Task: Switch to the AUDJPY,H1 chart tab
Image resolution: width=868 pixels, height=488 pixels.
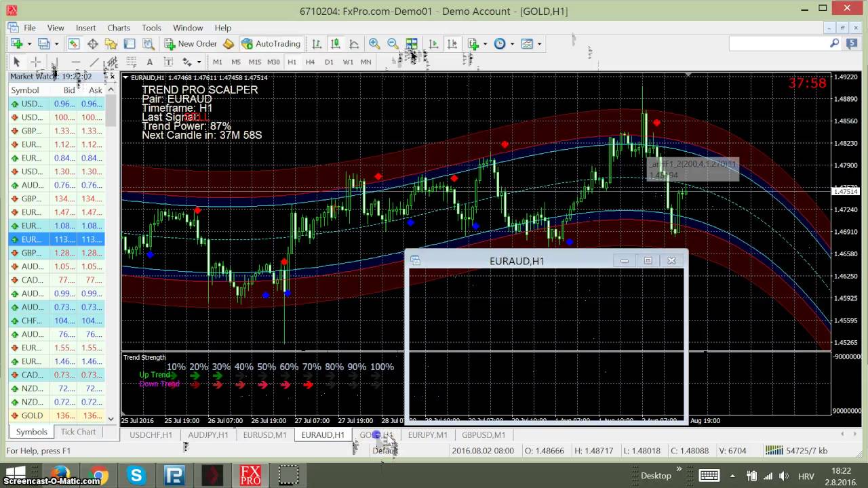Action: (208, 434)
